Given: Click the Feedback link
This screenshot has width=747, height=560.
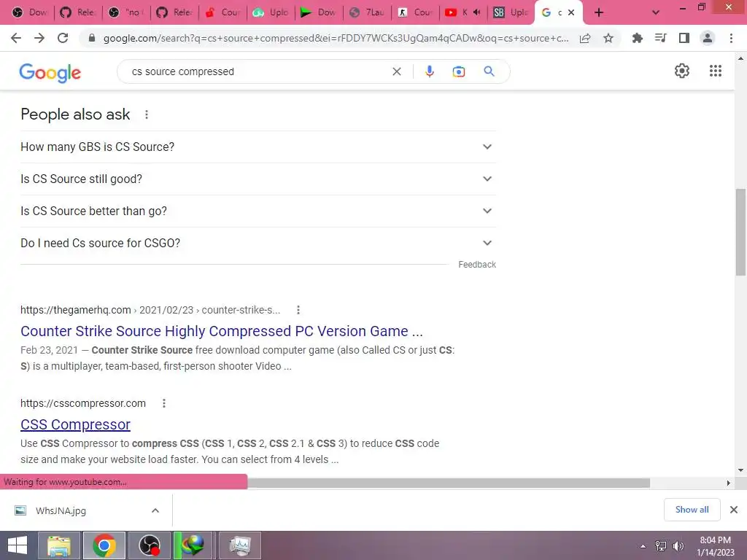Looking at the screenshot, I should (x=477, y=264).
